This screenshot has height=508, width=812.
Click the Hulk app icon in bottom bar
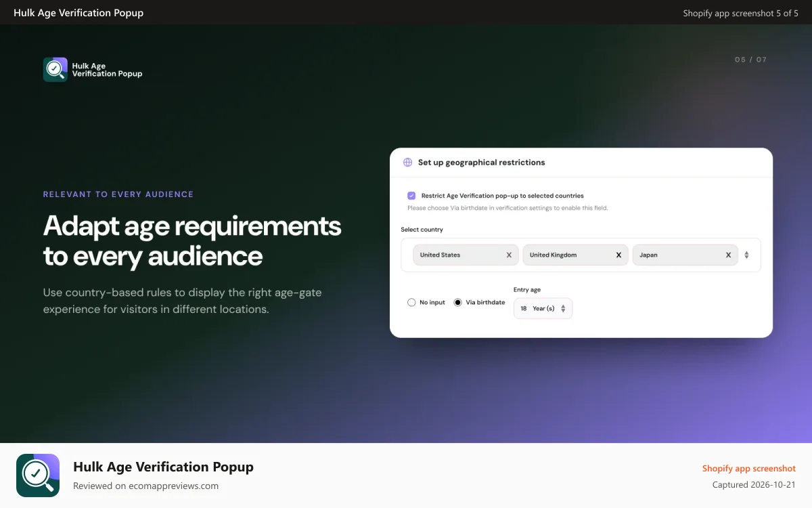tap(38, 475)
